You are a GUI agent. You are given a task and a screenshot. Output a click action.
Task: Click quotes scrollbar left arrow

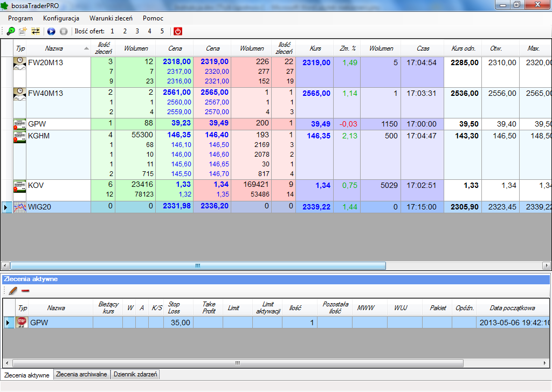point(5,266)
